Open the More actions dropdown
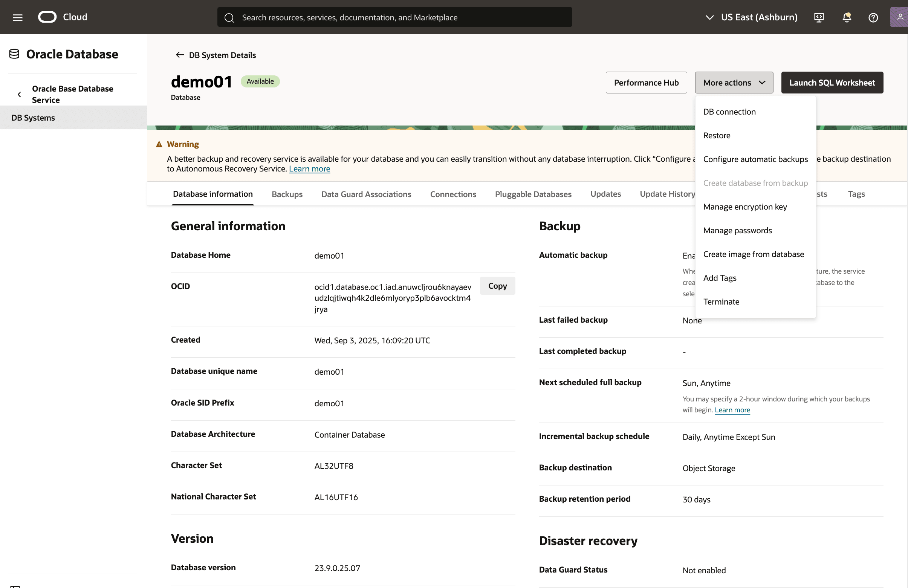 click(734, 83)
